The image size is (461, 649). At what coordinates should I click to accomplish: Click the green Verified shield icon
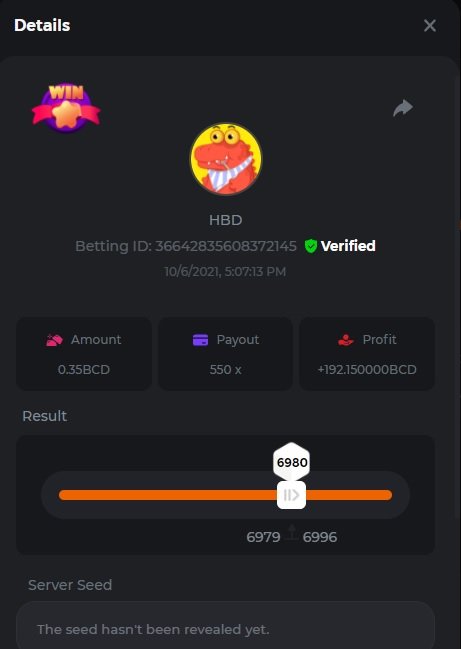(310, 246)
